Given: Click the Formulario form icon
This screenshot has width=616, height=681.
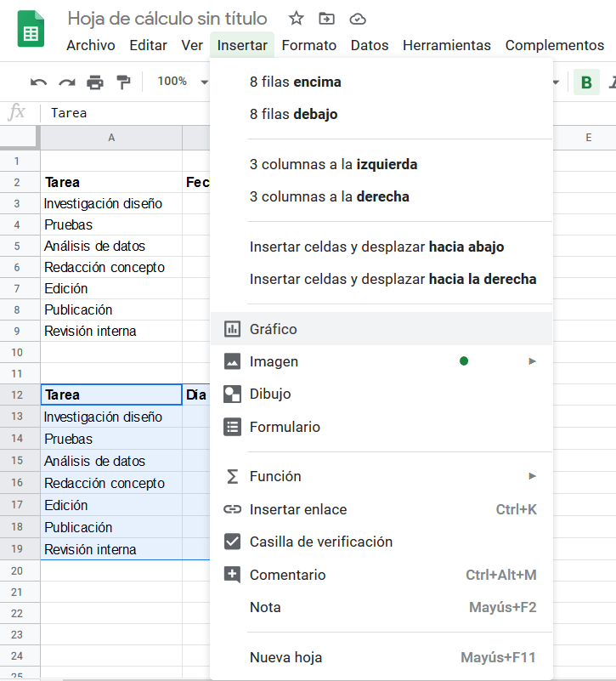Looking at the screenshot, I should coord(232,427).
